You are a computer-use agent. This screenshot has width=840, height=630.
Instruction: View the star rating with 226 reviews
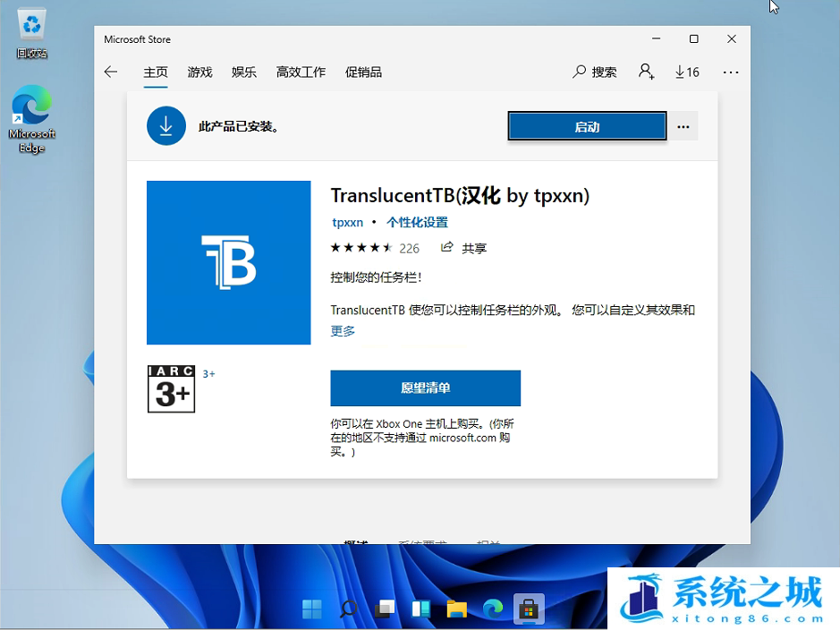pos(375,248)
